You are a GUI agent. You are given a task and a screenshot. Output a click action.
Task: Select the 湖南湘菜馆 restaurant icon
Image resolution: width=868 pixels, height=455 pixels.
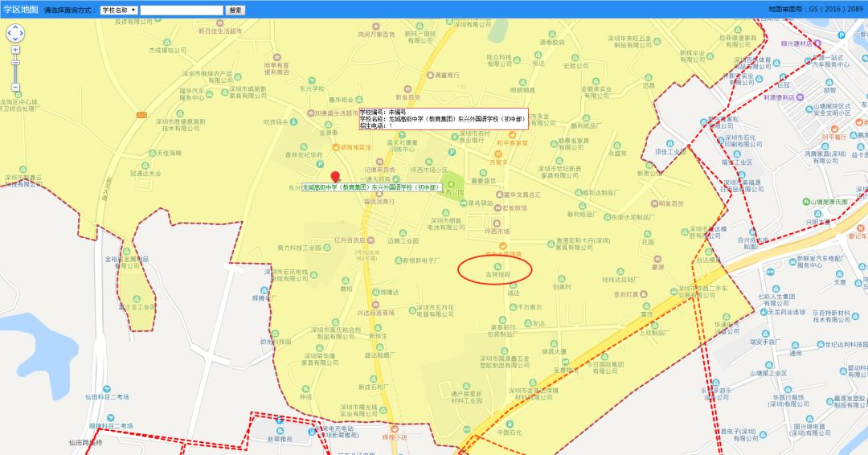pyautogui.click(x=335, y=147)
